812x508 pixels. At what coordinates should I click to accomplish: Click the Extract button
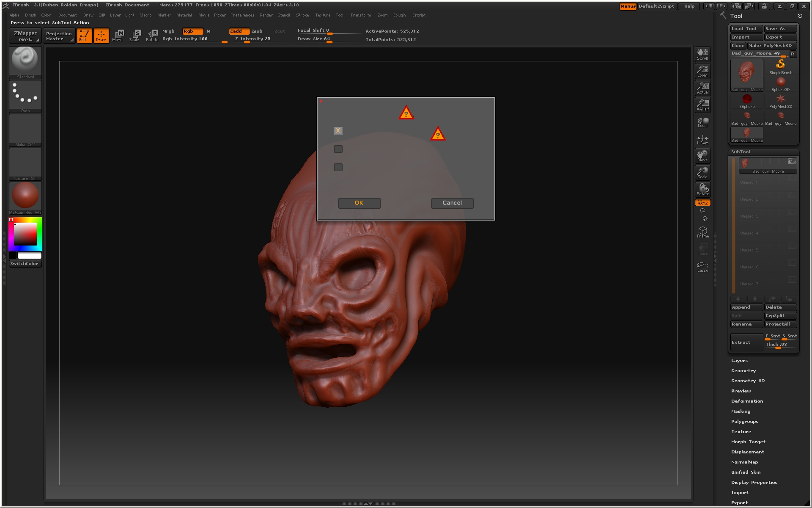746,342
